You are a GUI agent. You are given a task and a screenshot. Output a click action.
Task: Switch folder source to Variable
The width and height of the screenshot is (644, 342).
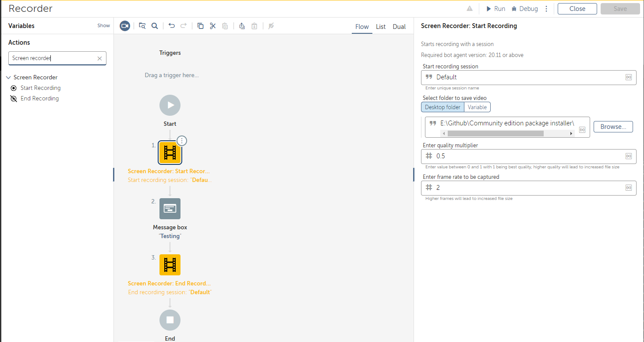pos(477,107)
